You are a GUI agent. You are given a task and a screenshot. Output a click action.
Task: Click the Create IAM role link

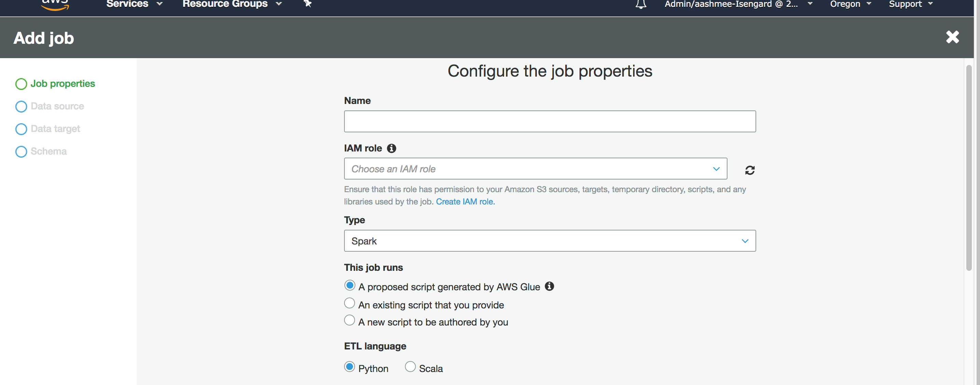(x=465, y=202)
